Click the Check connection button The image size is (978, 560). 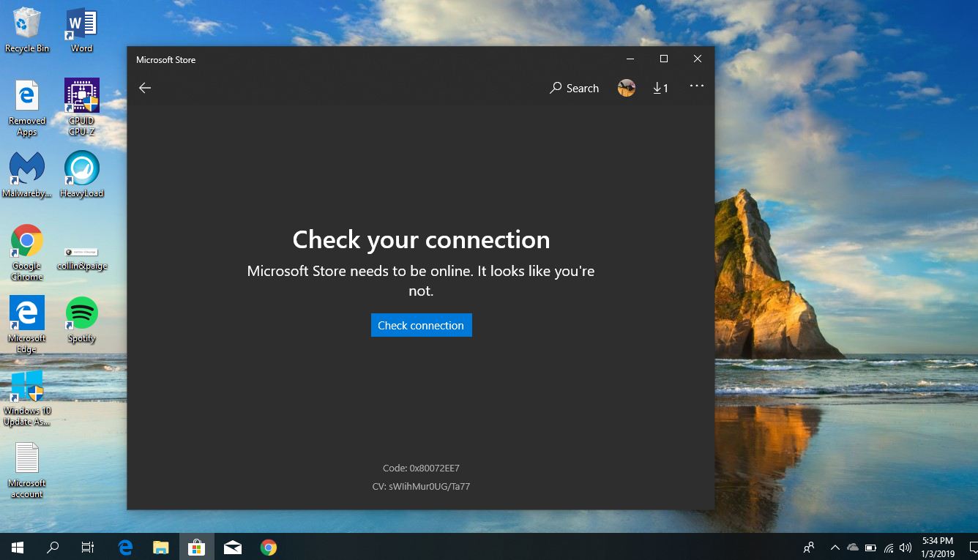[x=422, y=325]
